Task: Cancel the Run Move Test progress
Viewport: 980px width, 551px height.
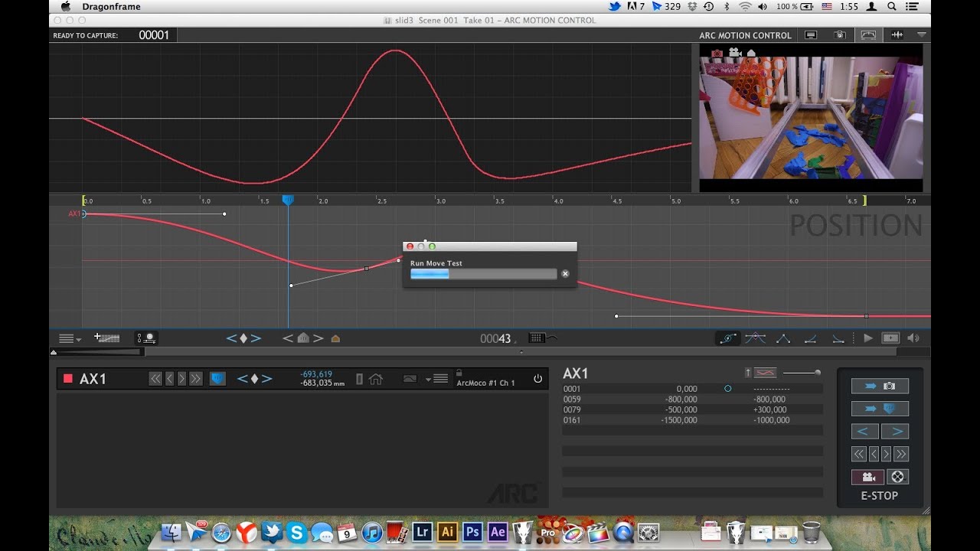Action: coord(565,273)
